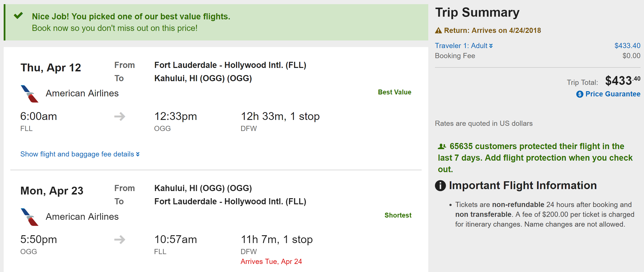Expand Traveler 1: Adult price breakdown

coord(463,46)
